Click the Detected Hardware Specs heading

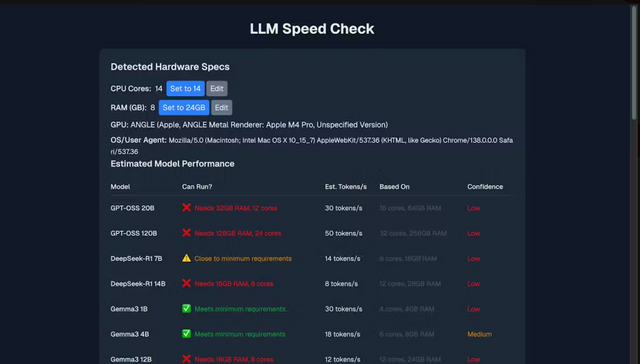170,67
